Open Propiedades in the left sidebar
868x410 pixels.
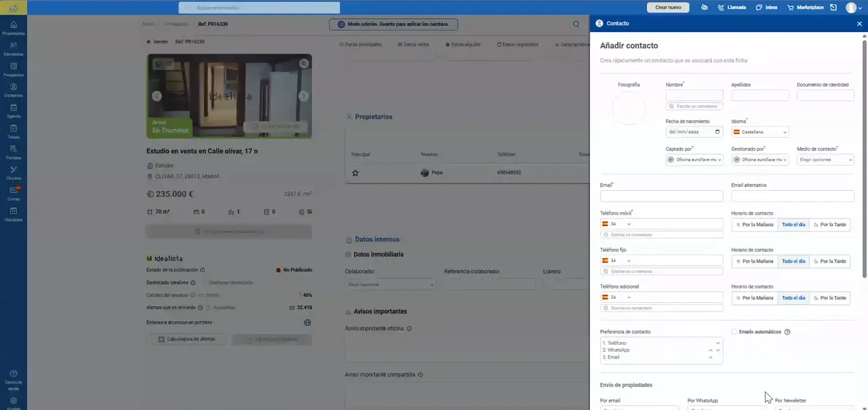point(13,28)
